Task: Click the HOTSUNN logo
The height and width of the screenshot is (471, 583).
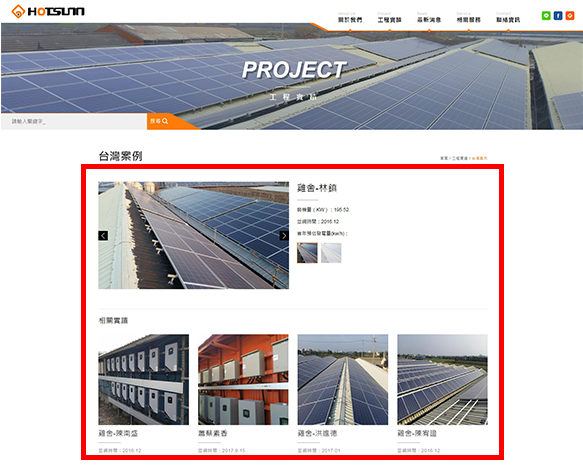Action: coord(48,12)
